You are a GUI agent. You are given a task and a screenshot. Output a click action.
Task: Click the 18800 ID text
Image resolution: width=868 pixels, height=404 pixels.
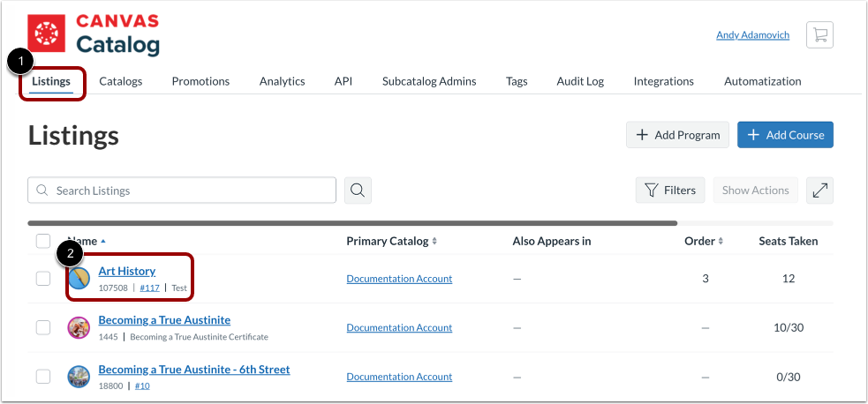point(110,385)
